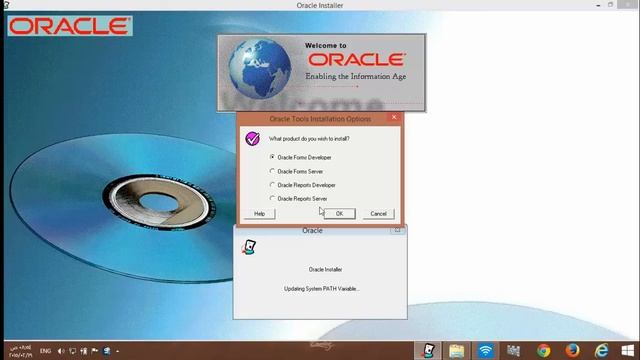
Task: Open File Explorer from the taskbar
Action: 456,351
